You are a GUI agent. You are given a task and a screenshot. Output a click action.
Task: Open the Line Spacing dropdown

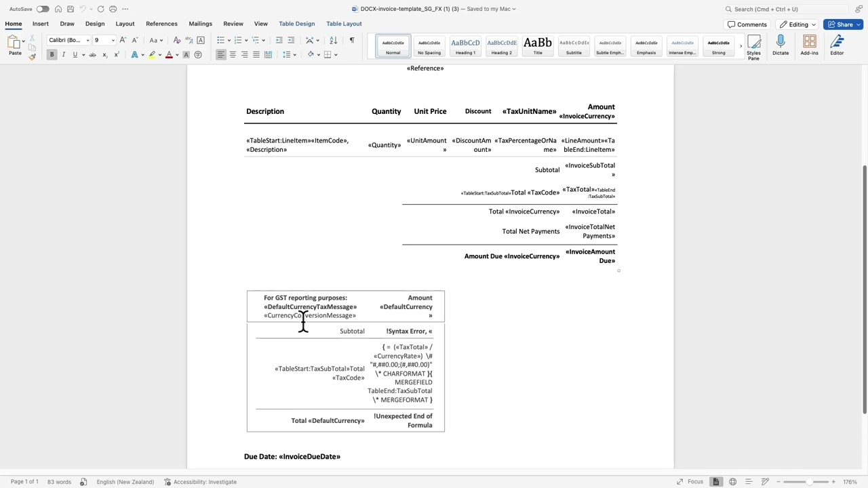tap(288, 54)
